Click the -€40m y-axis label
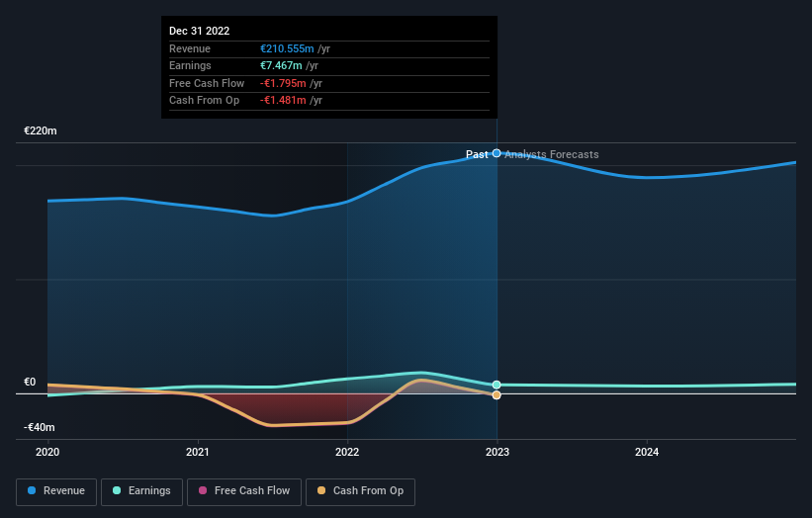Screen dimensions: 812x518 pyautogui.click(x=39, y=427)
